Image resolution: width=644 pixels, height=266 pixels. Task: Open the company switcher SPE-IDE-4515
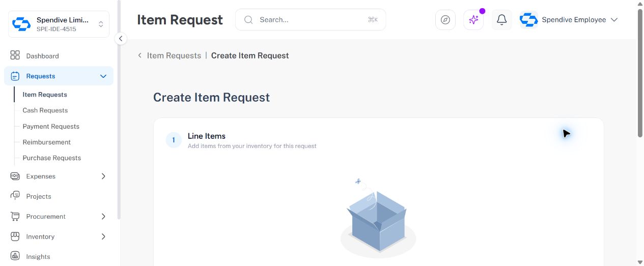pyautogui.click(x=59, y=24)
